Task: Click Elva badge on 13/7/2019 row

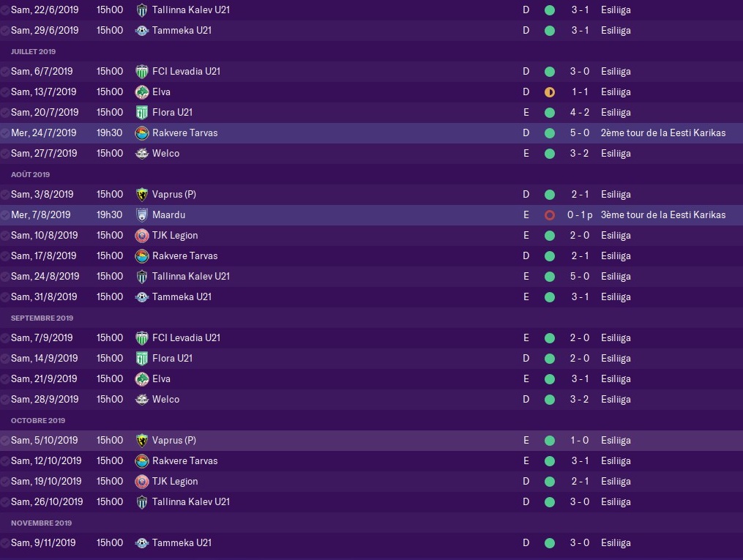Action: pyautogui.click(x=142, y=92)
